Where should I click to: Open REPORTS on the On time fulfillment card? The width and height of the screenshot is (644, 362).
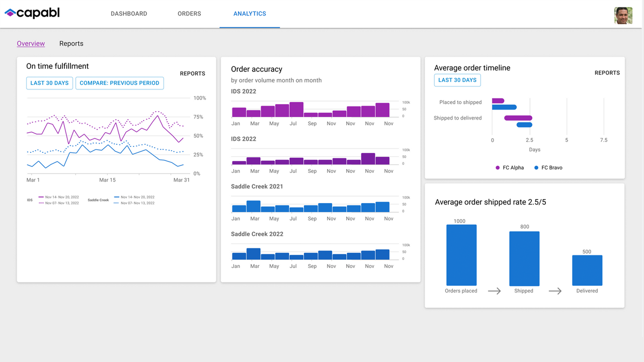(193, 73)
